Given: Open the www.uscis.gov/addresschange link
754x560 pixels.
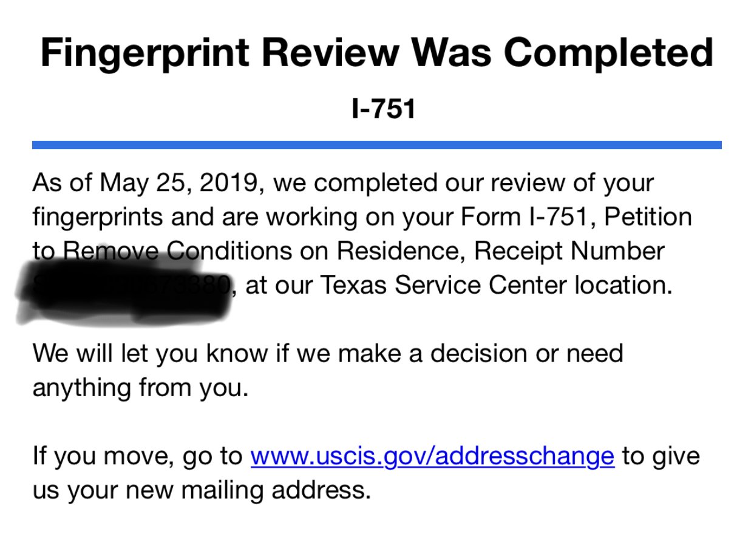Looking at the screenshot, I should tap(432, 456).
